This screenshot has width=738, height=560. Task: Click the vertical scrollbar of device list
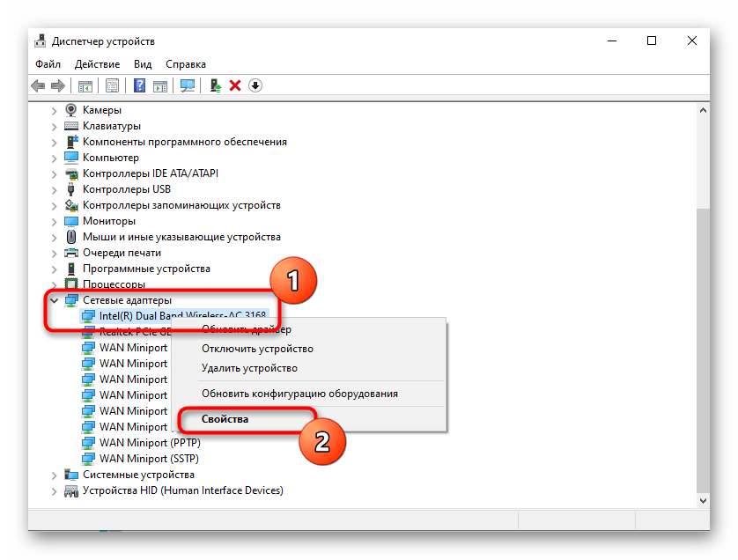tap(702, 352)
